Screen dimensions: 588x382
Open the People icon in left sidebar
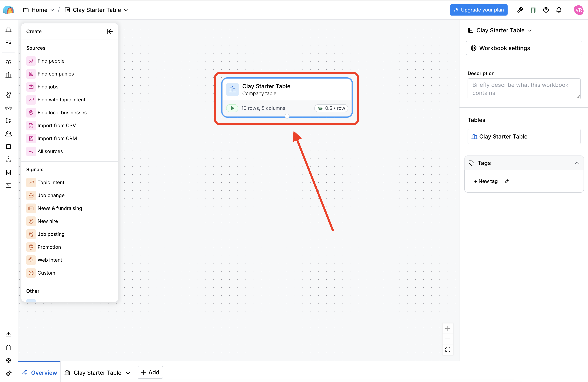pos(9,62)
